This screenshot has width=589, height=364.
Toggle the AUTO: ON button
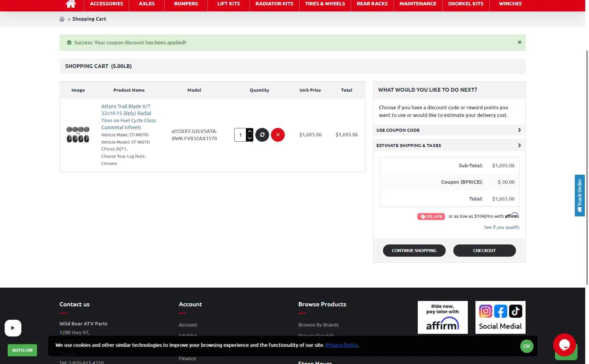[22, 350]
